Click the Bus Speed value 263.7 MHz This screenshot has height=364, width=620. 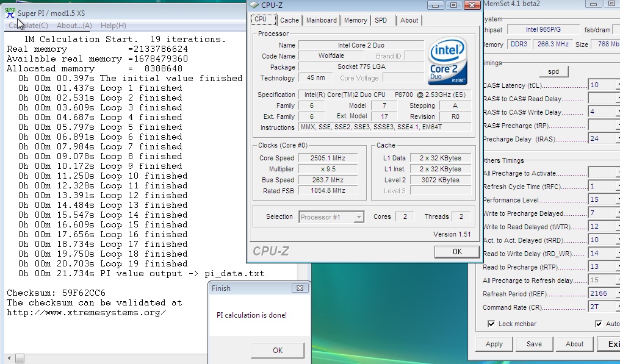[x=328, y=180]
